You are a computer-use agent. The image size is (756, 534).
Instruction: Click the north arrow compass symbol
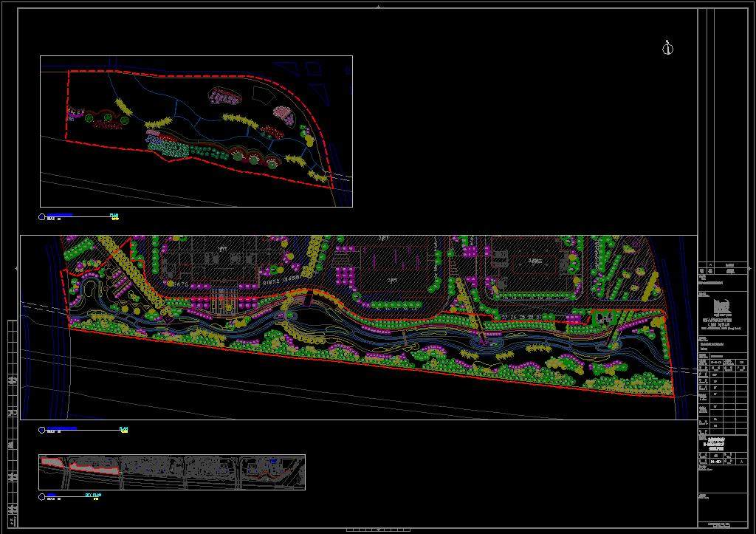pos(667,49)
